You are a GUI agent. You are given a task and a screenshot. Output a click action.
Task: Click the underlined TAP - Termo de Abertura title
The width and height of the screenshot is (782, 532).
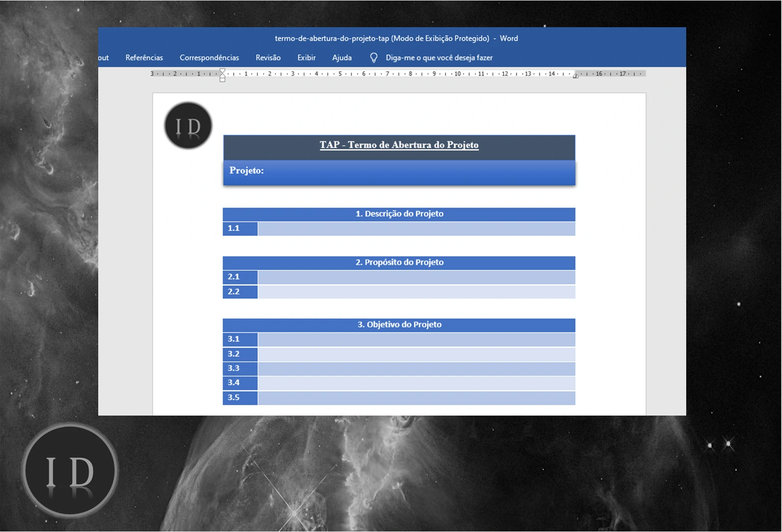399,145
